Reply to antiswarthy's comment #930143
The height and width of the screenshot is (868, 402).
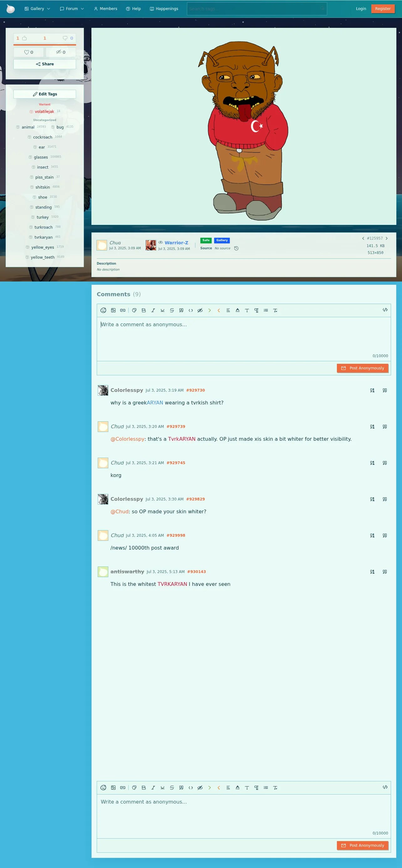372,572
